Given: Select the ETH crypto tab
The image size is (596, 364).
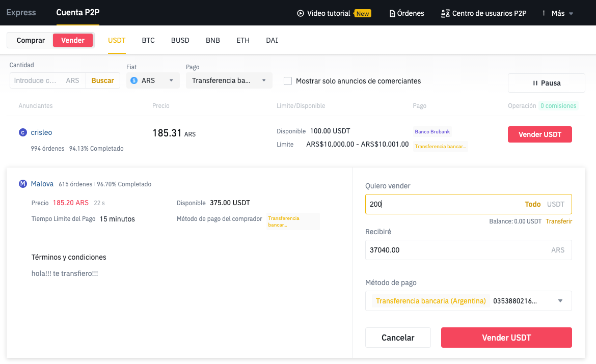Looking at the screenshot, I should (243, 40).
